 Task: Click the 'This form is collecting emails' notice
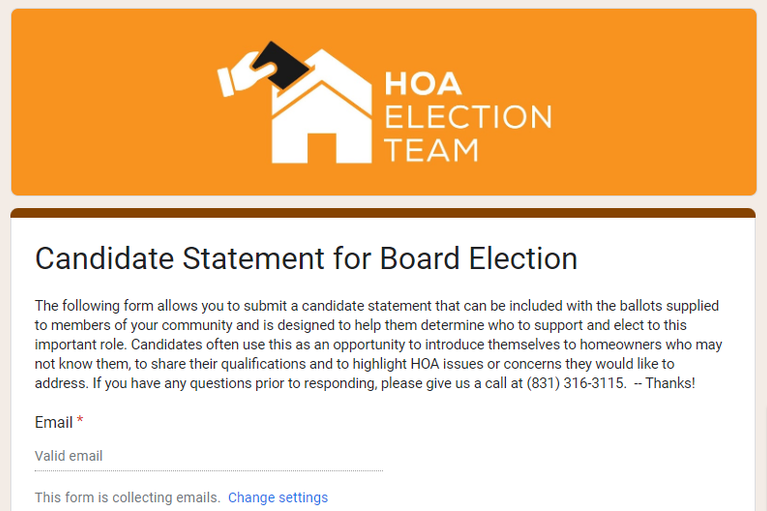[x=127, y=497]
